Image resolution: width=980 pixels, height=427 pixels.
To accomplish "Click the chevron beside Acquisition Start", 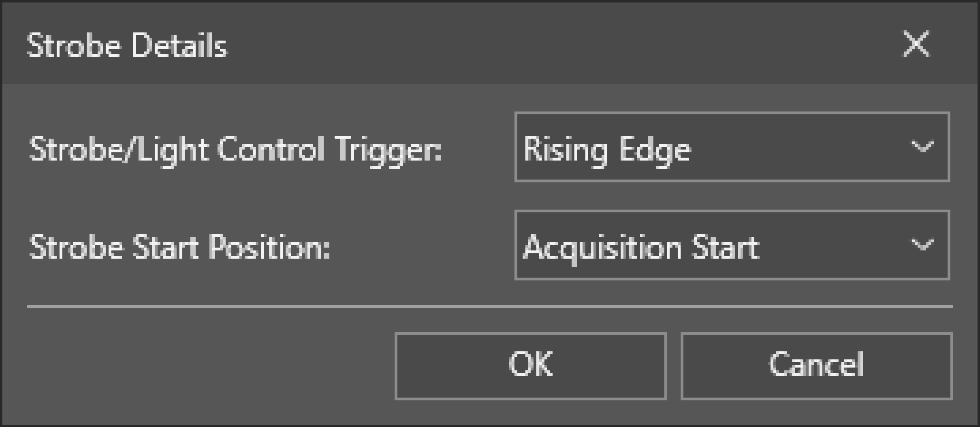I will (922, 245).
